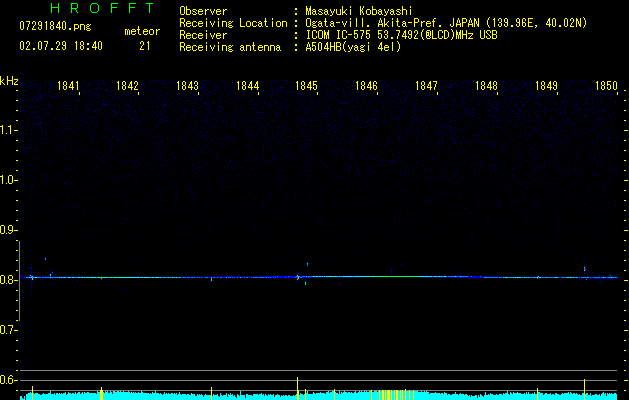629x400 pixels.
Task: Click the tall yellow meteor spike near 1845
Action: point(297,388)
